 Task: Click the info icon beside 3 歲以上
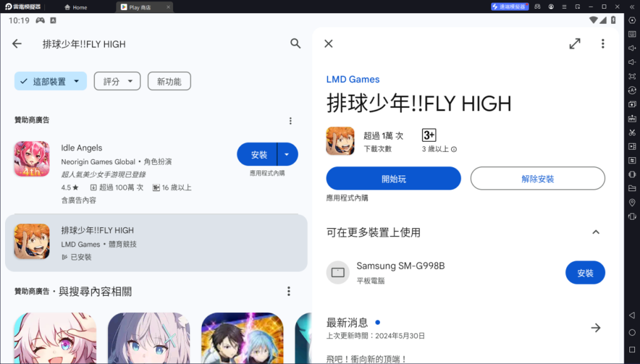click(x=454, y=149)
